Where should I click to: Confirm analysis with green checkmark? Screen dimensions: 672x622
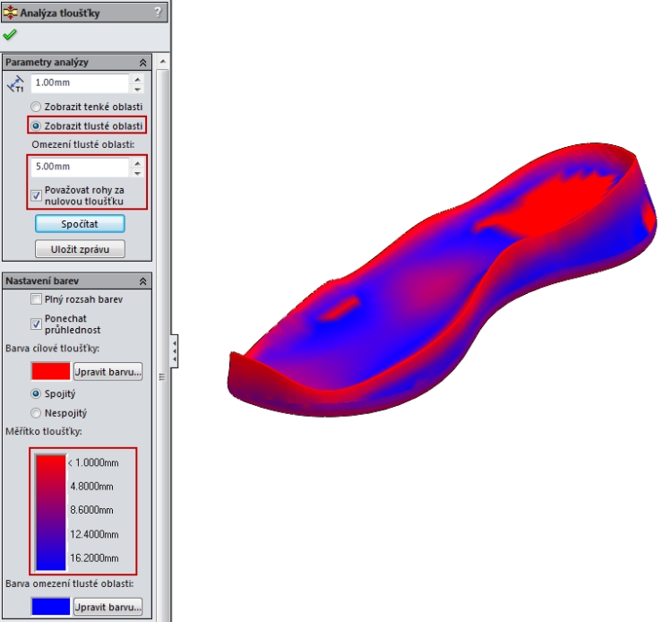(x=10, y=34)
